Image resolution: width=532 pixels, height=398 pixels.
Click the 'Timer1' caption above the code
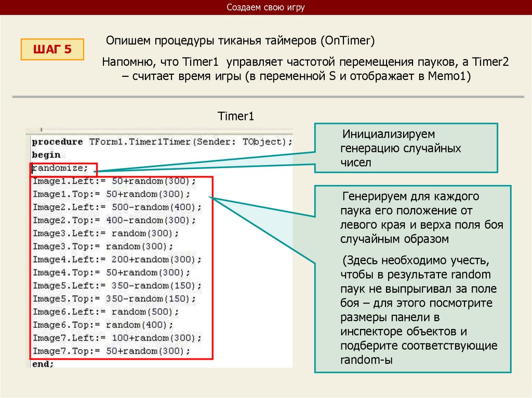pyautogui.click(x=236, y=116)
